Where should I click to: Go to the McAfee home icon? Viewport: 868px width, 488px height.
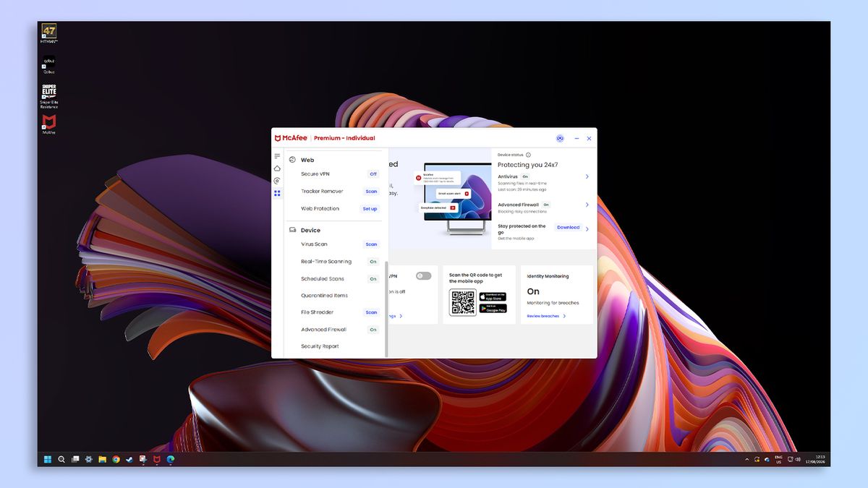click(277, 168)
